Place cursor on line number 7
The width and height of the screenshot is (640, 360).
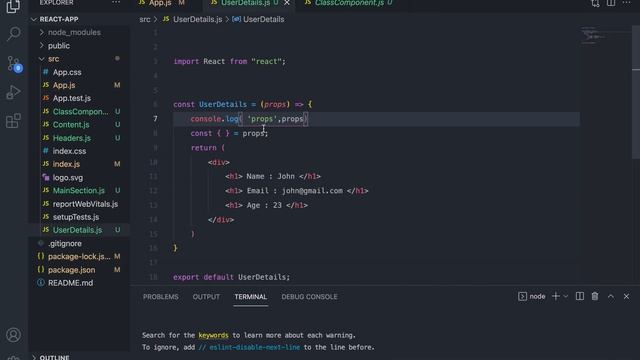pyautogui.click(x=155, y=119)
